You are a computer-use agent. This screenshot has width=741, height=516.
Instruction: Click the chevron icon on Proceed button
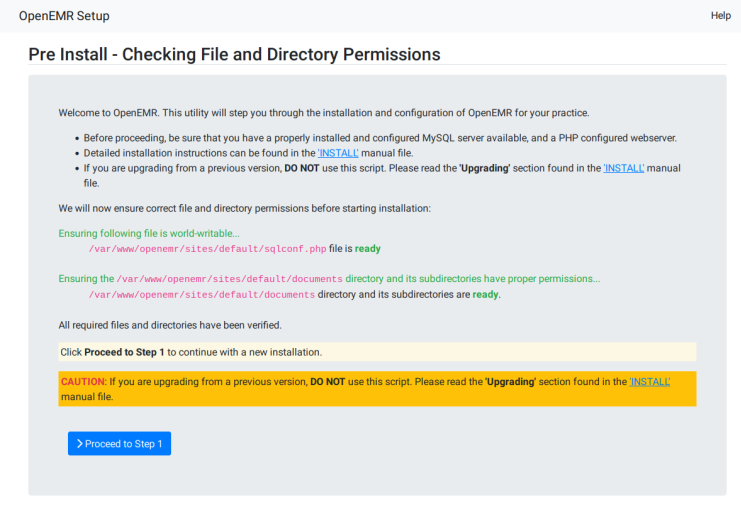pyautogui.click(x=80, y=444)
